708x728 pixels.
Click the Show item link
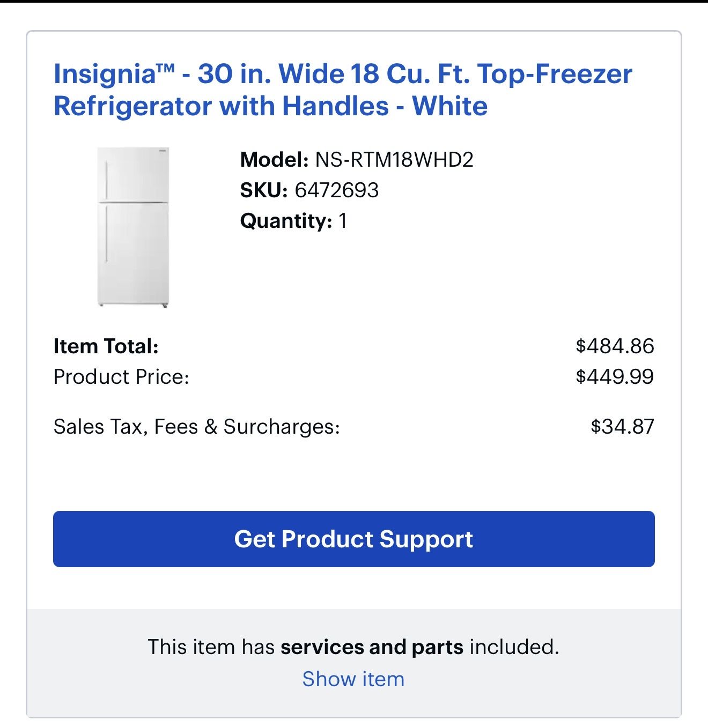353,679
